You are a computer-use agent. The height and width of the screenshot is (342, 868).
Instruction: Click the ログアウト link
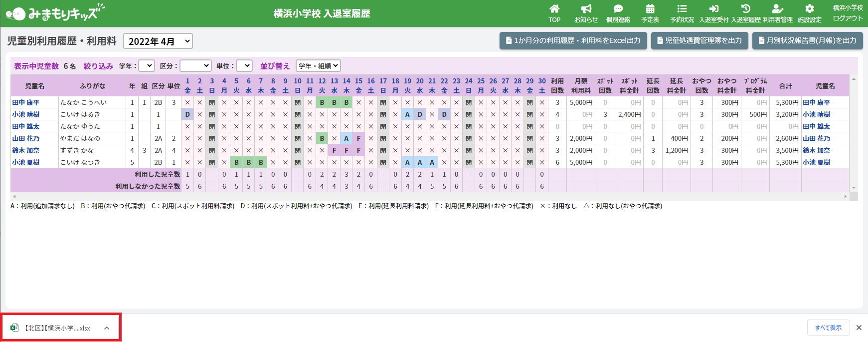[x=848, y=18]
